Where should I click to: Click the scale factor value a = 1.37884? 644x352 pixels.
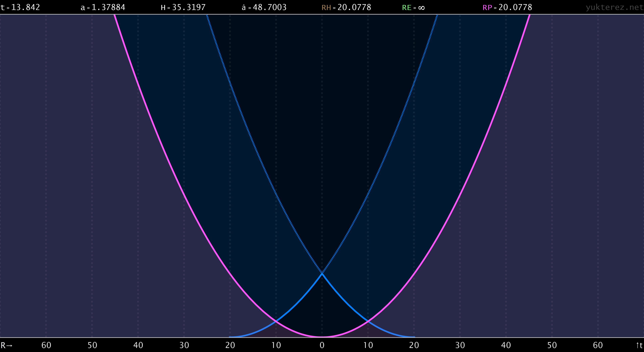(103, 7)
